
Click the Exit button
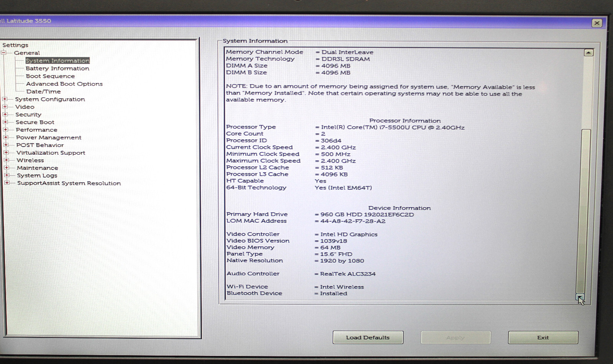tap(543, 337)
